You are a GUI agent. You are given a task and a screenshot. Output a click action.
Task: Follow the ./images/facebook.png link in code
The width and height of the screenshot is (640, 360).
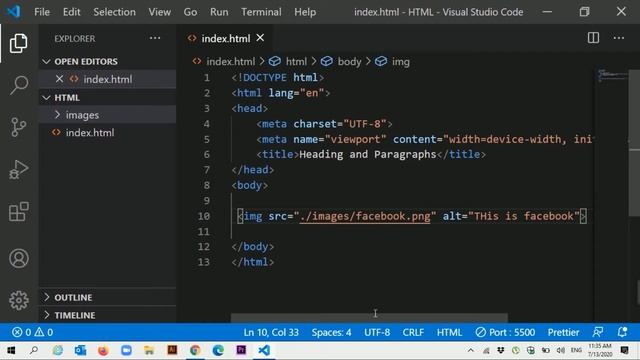tap(365, 216)
